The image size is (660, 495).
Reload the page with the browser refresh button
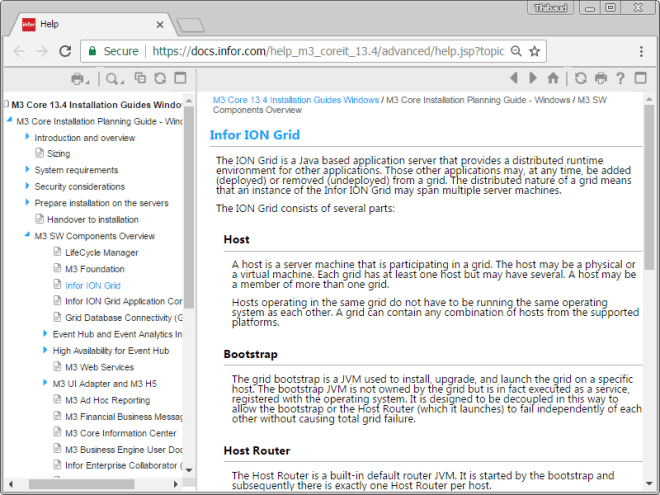(x=65, y=51)
